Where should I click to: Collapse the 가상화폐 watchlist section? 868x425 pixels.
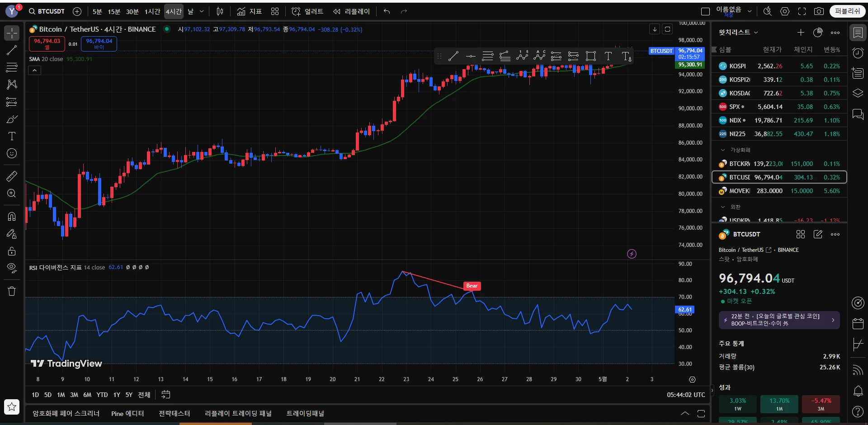pyautogui.click(x=723, y=150)
